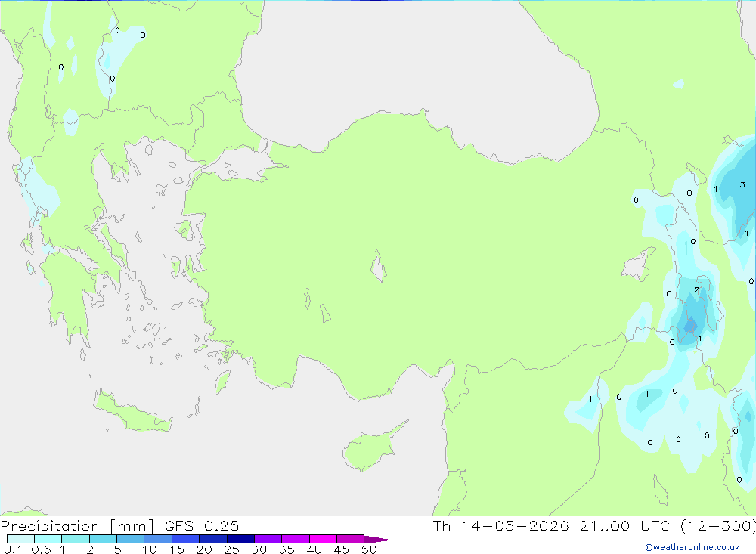This screenshot has height=554, width=756.
Task: Click the legend label "15"
Action: click(x=177, y=549)
